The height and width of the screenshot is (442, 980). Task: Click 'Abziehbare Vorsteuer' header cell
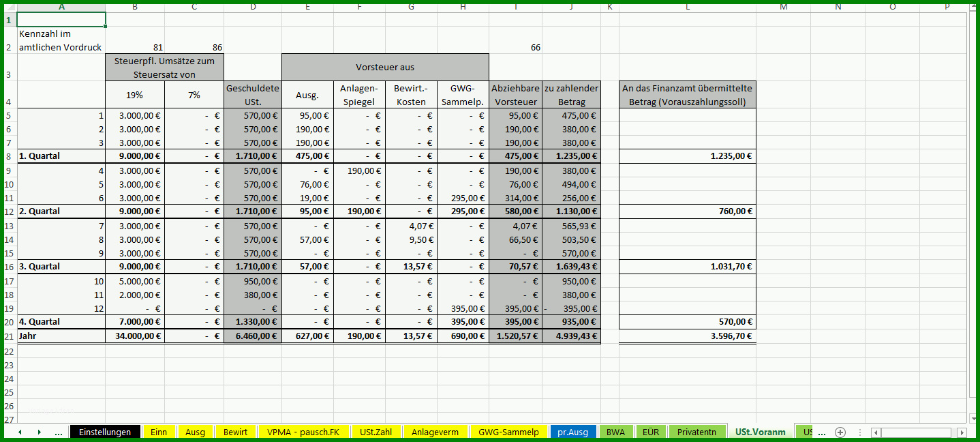pyautogui.click(x=516, y=95)
